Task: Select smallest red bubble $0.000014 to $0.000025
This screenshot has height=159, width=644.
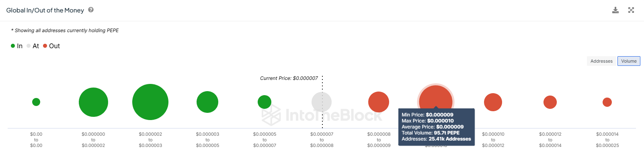Action: pos(607,102)
